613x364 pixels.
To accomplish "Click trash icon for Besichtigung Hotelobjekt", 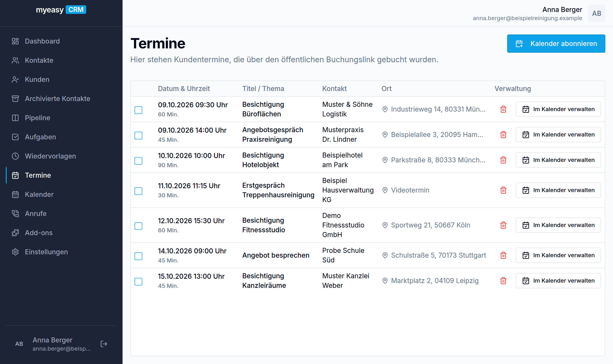I will click(x=503, y=160).
